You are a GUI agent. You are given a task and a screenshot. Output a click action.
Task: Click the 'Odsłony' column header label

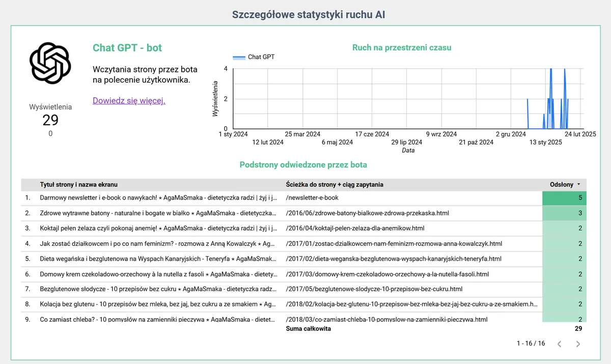[x=562, y=185]
